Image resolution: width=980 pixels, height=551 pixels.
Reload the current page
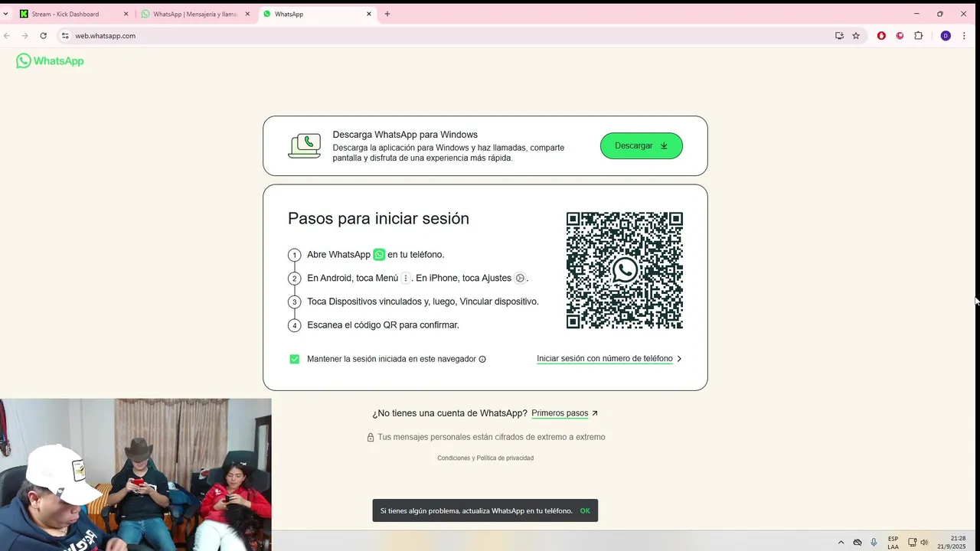pyautogui.click(x=44, y=36)
